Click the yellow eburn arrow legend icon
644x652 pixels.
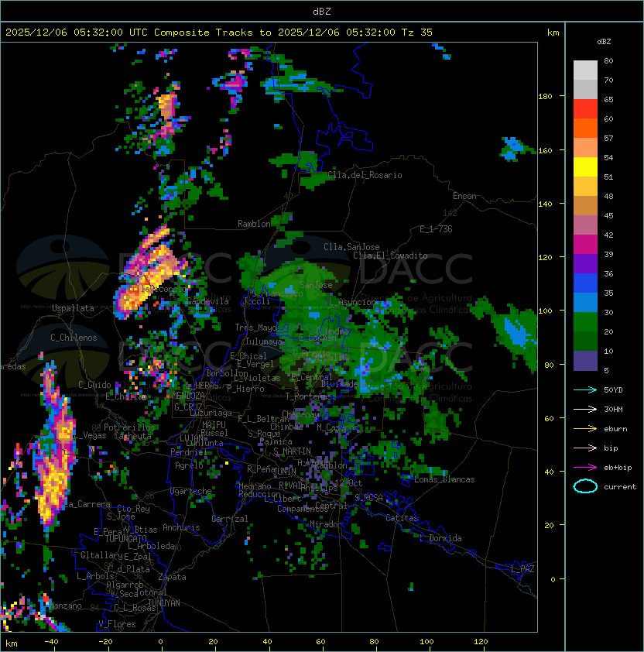[x=585, y=429]
